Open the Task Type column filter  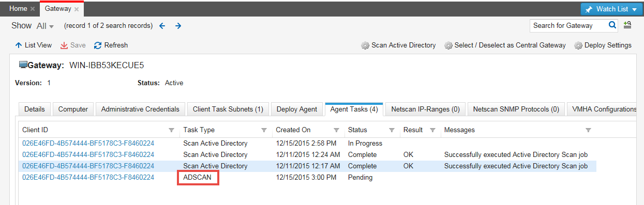tap(264, 130)
